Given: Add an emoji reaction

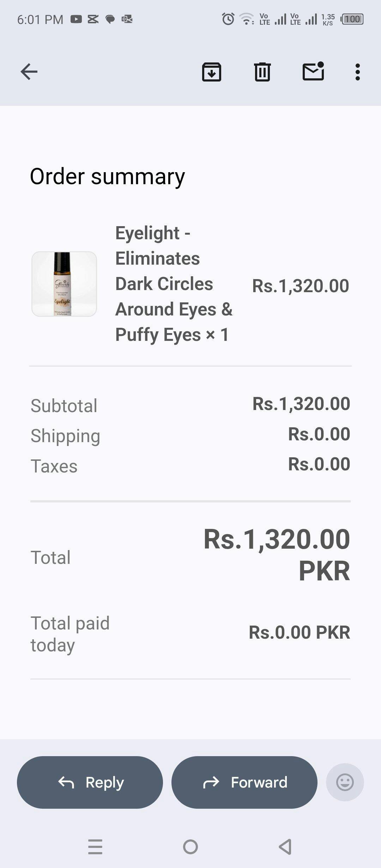Looking at the screenshot, I should coord(345,782).
